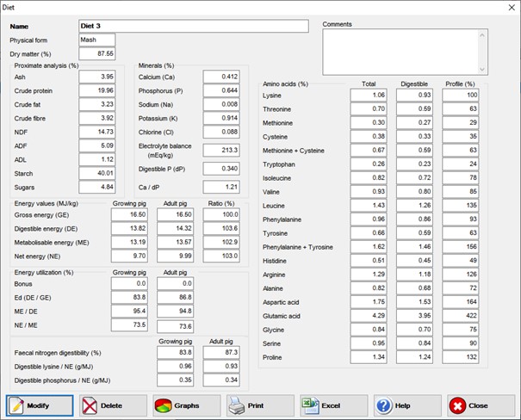Click the Graphs button label
The image size is (521, 420).
pyautogui.click(x=186, y=405)
